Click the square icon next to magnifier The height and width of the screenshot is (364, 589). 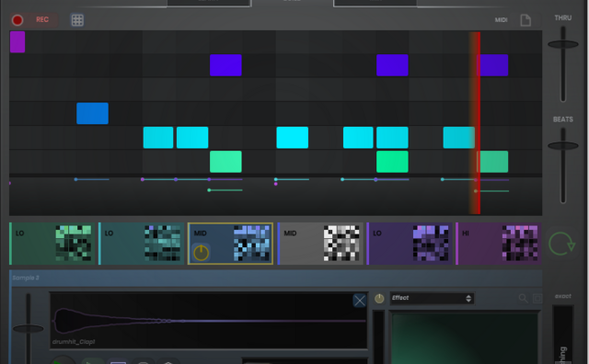(537, 299)
